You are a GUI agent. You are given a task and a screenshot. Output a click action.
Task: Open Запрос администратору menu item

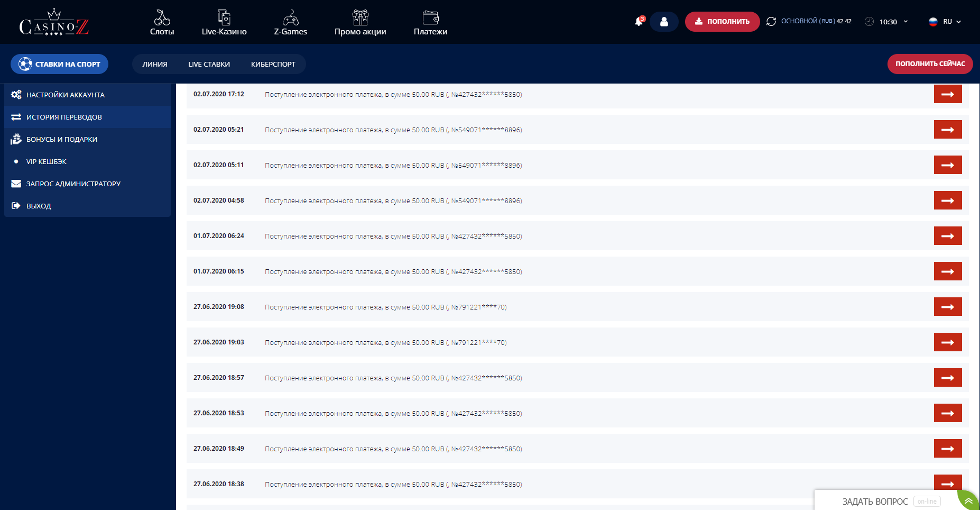(x=87, y=184)
